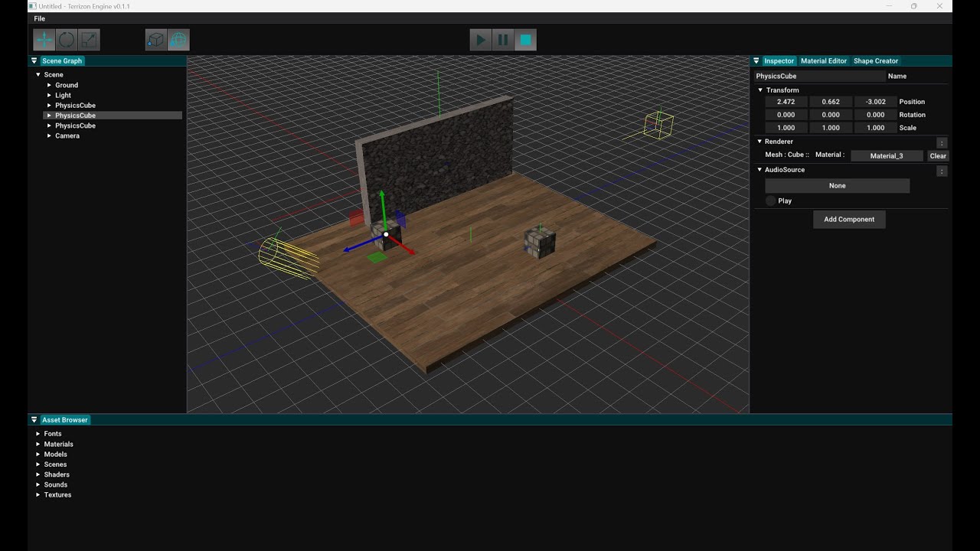Screen dimensions: 980x551
Task: Select the highlighted PhysicsCube row in Scene Graph
Action: coord(113,116)
